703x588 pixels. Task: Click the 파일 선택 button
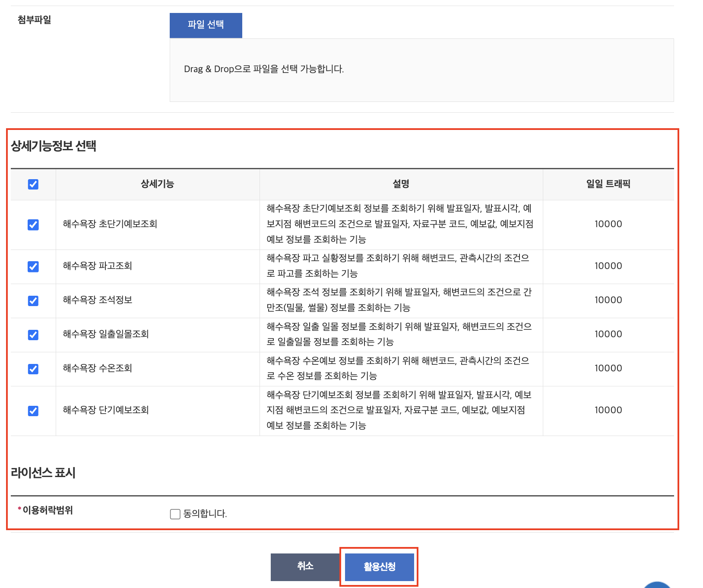point(206,25)
